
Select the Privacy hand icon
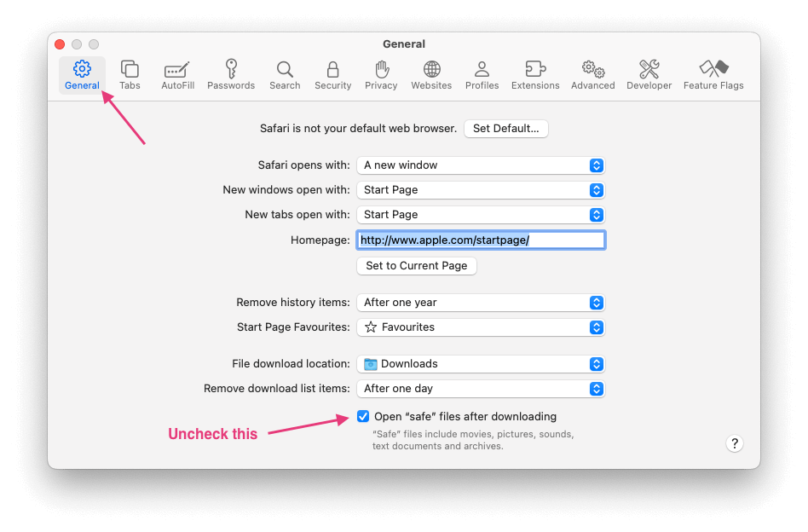point(381,74)
